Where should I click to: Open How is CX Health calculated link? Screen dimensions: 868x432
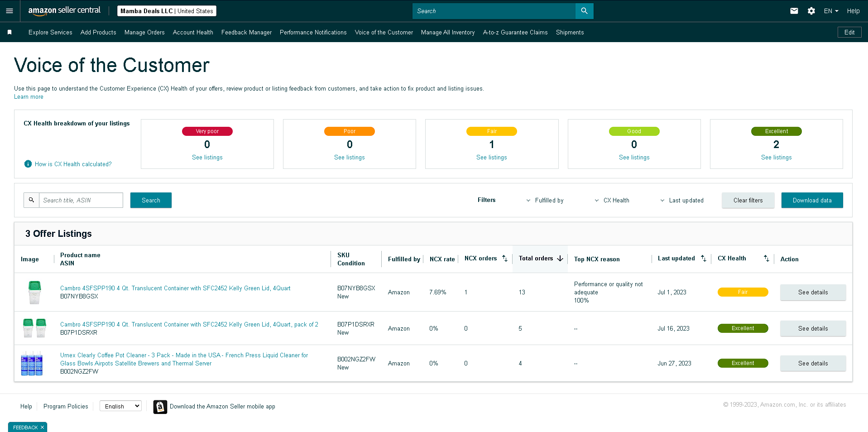point(73,164)
